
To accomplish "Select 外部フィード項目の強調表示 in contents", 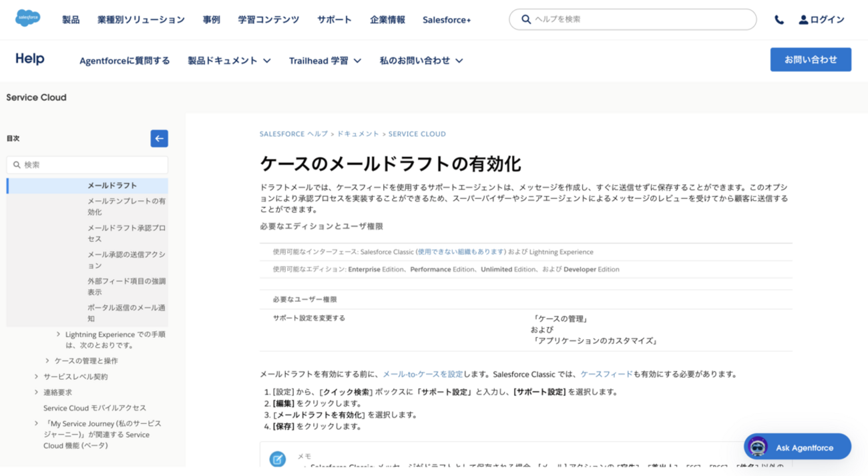I will pyautogui.click(x=127, y=286).
